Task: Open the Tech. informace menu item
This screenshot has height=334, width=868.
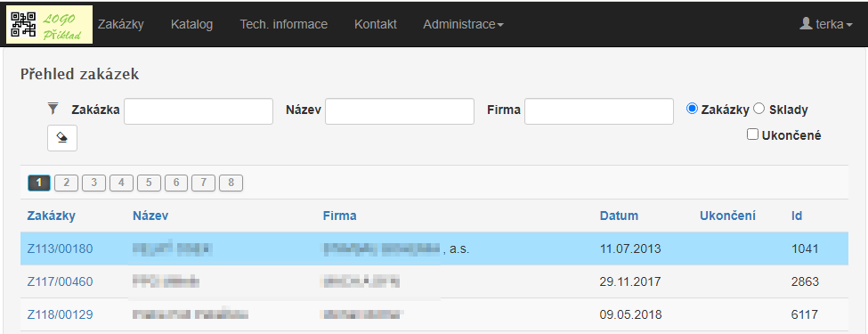Action: click(x=283, y=24)
